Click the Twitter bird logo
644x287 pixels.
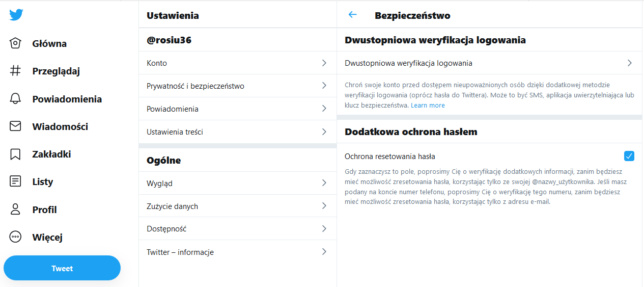click(x=16, y=15)
